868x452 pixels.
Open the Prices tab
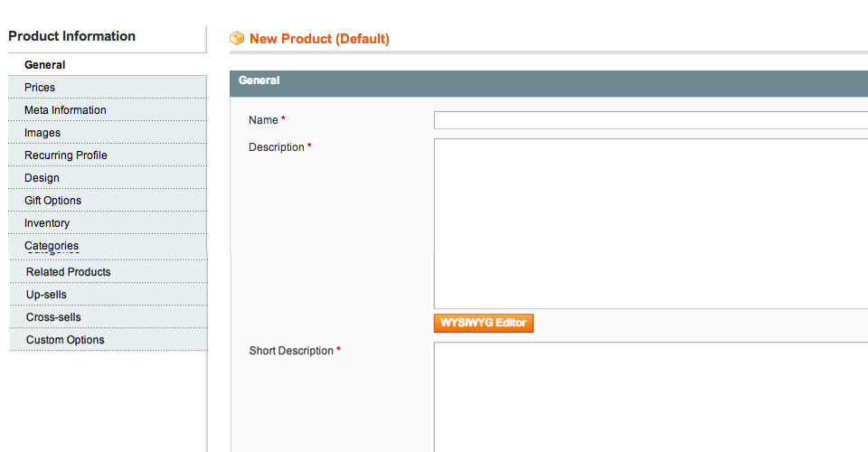[x=108, y=88]
